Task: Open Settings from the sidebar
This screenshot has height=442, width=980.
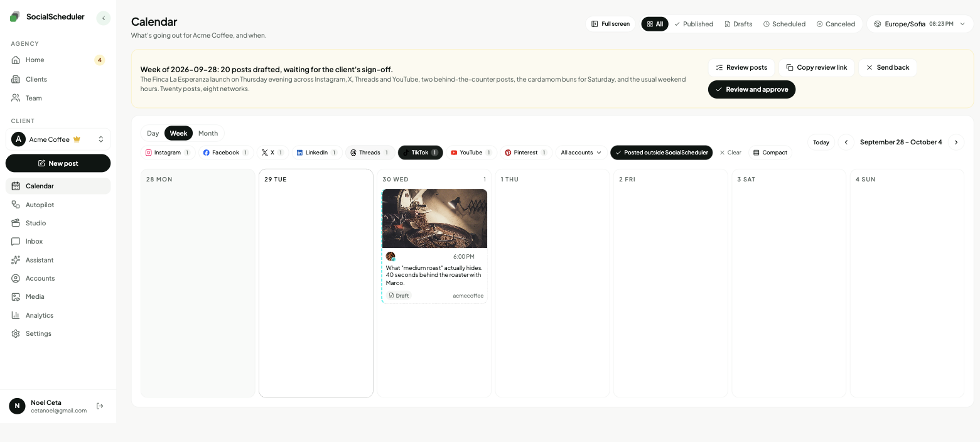Action: point(58,333)
